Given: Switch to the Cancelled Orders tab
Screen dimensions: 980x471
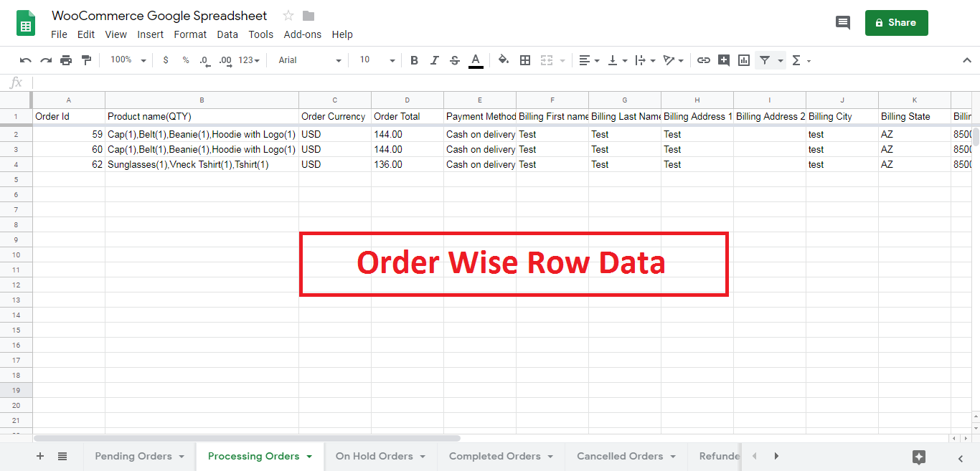Looking at the screenshot, I should tap(620, 456).
